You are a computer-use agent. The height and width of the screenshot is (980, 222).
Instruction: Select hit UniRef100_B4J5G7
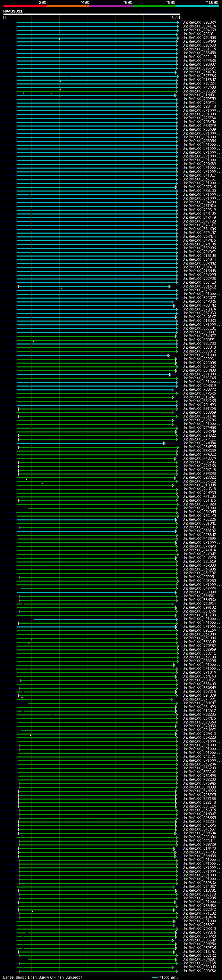pyautogui.click(x=199, y=829)
